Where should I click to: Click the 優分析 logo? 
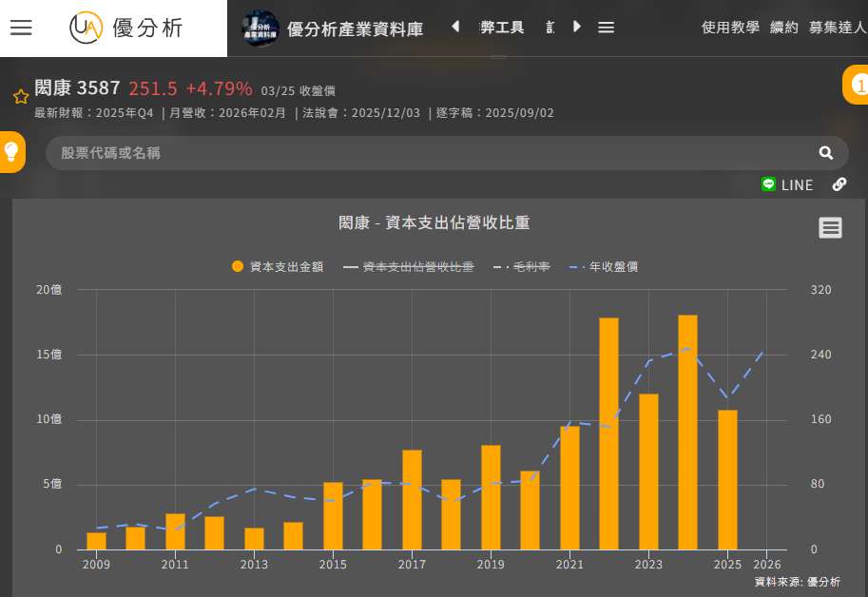coord(126,28)
